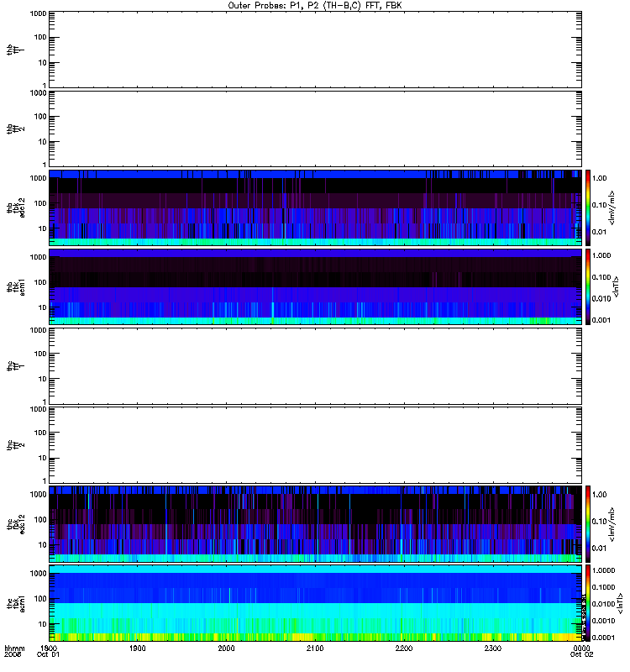
Task: Click the '<|nT|>' unit label beside thc scm1
Action: tap(620, 603)
